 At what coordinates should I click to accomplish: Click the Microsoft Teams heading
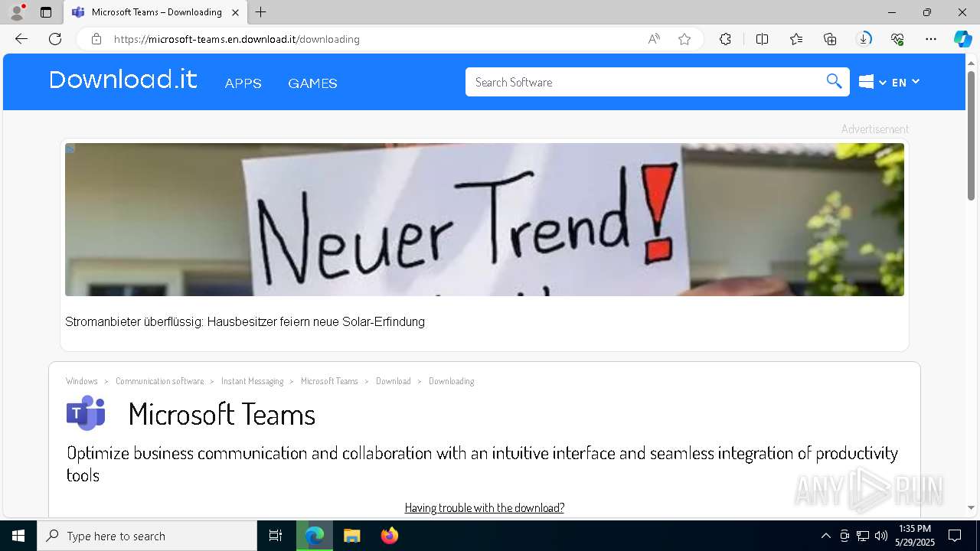click(222, 415)
